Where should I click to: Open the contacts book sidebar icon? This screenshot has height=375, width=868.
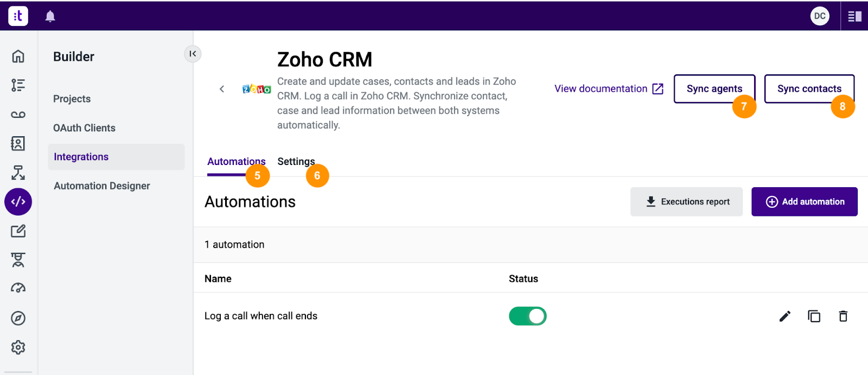point(18,143)
